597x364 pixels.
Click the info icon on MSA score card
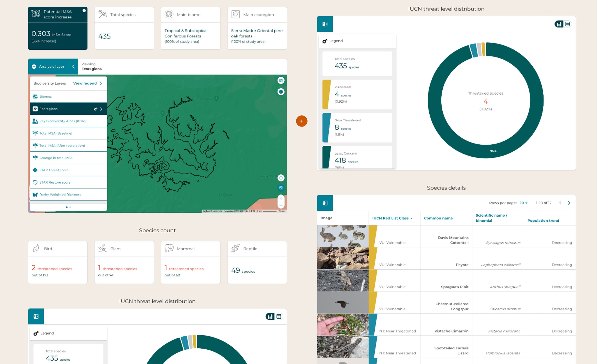click(84, 11)
